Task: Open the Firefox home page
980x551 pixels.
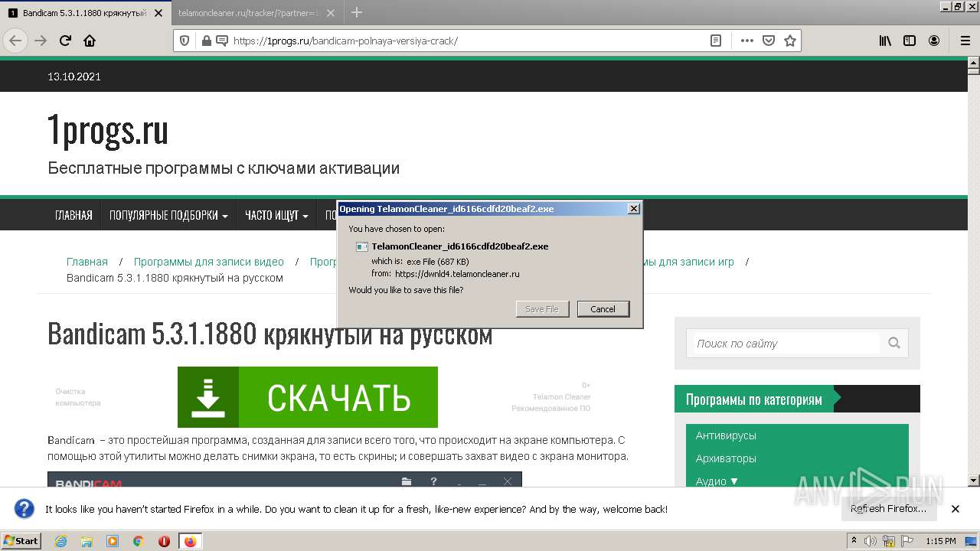Action: coord(90,41)
